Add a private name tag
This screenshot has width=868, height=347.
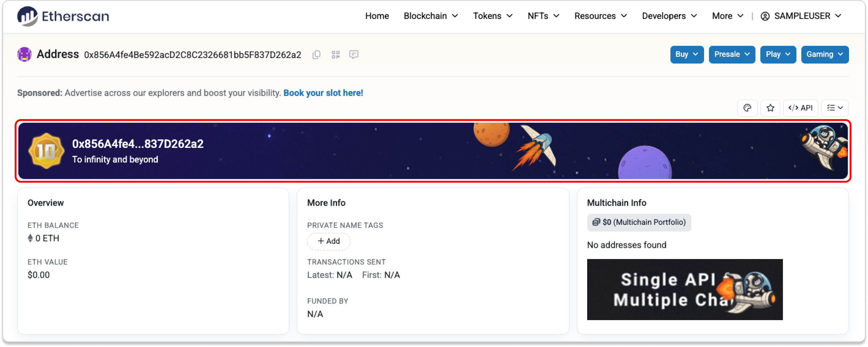(x=328, y=241)
